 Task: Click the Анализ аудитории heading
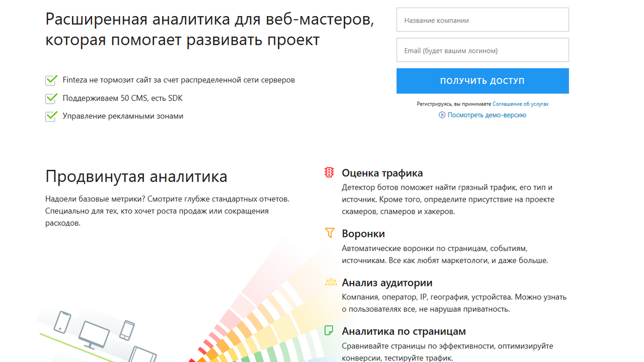[x=387, y=283]
